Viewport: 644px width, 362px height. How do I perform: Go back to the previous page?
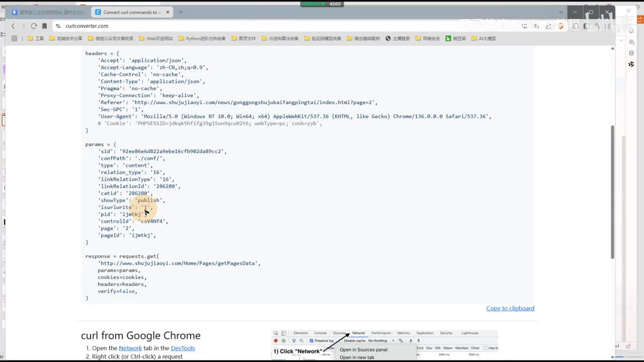[x=14, y=26]
